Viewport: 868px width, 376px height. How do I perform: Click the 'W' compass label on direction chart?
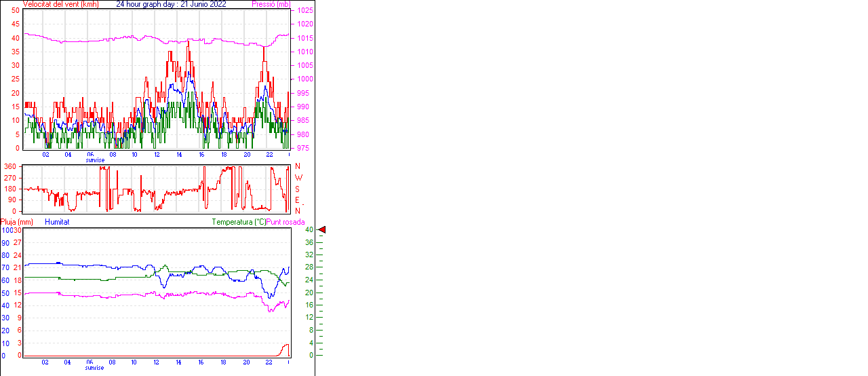[298, 177]
